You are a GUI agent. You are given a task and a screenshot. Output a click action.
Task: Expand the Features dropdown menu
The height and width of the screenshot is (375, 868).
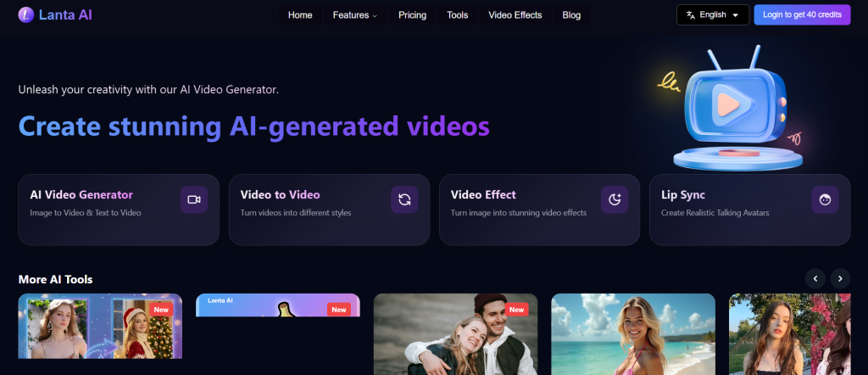click(x=355, y=15)
